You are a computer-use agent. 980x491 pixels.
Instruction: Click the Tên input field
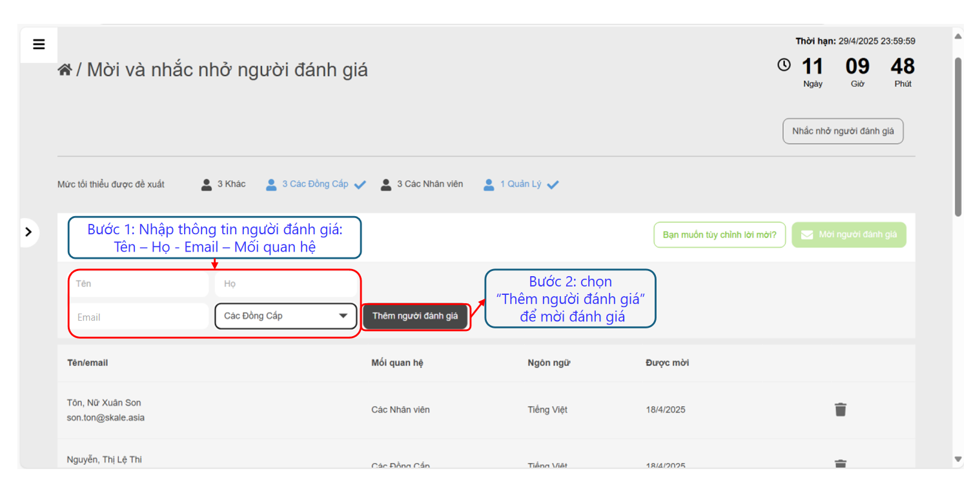[139, 284]
